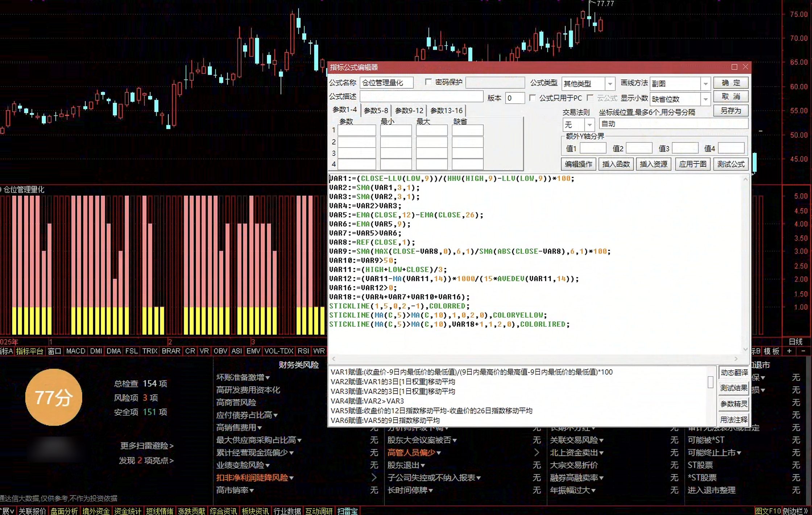The width and height of the screenshot is (812, 515).
Task: Open the 画线方法 dropdown showing 副图
Action: coord(705,84)
